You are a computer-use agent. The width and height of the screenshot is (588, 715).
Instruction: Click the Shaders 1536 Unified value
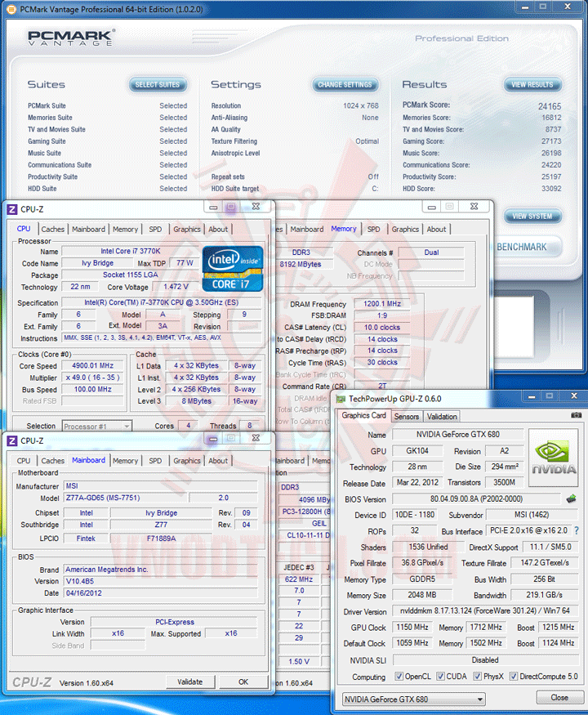428,547
